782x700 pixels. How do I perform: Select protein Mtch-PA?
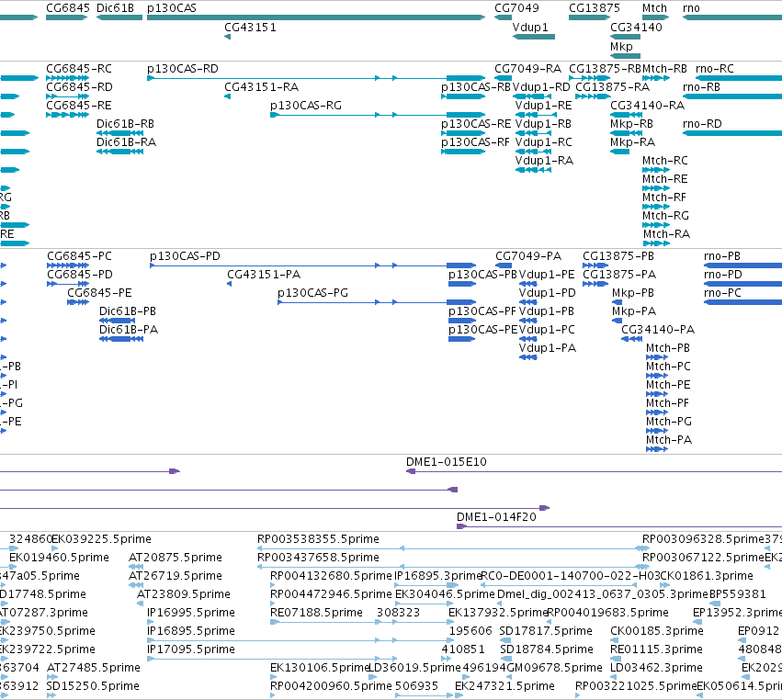pos(669,440)
